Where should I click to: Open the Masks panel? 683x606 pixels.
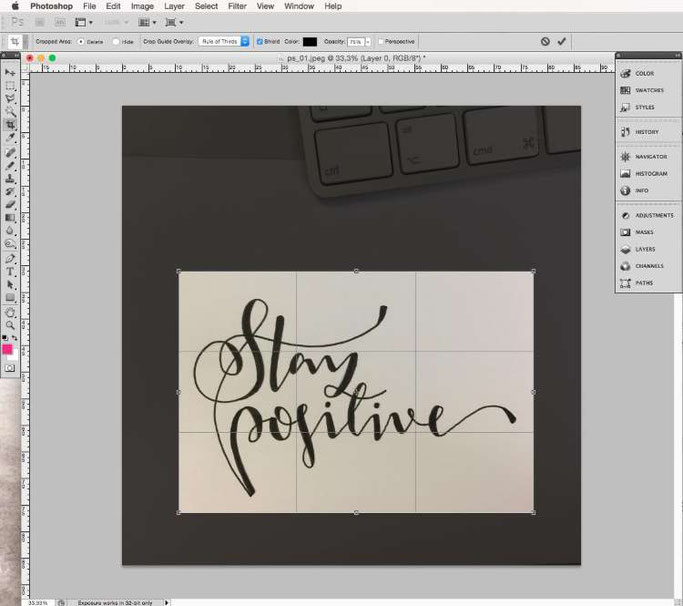point(637,233)
